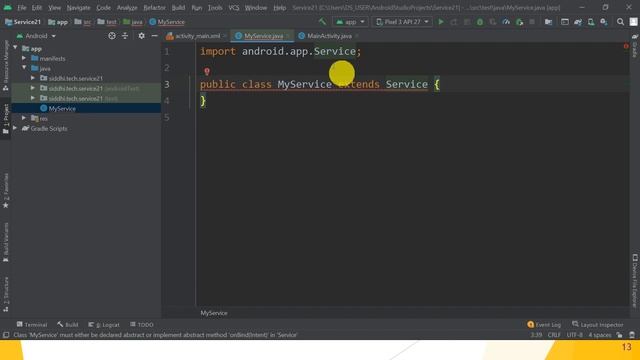Viewport: 640px width, 360px height.
Task: Open the AVD Manager icon
Action: [x=591, y=22]
